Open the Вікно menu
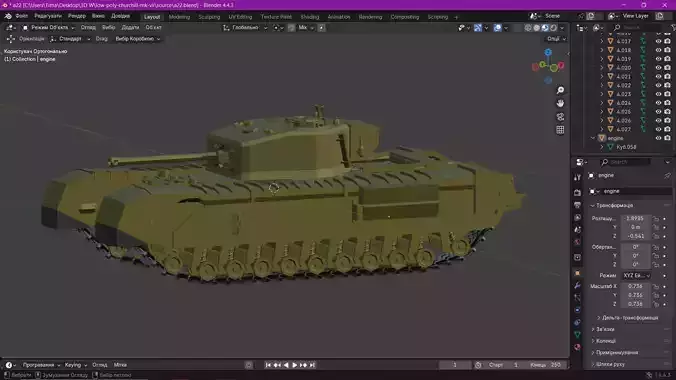676x380 pixels. tap(98, 16)
